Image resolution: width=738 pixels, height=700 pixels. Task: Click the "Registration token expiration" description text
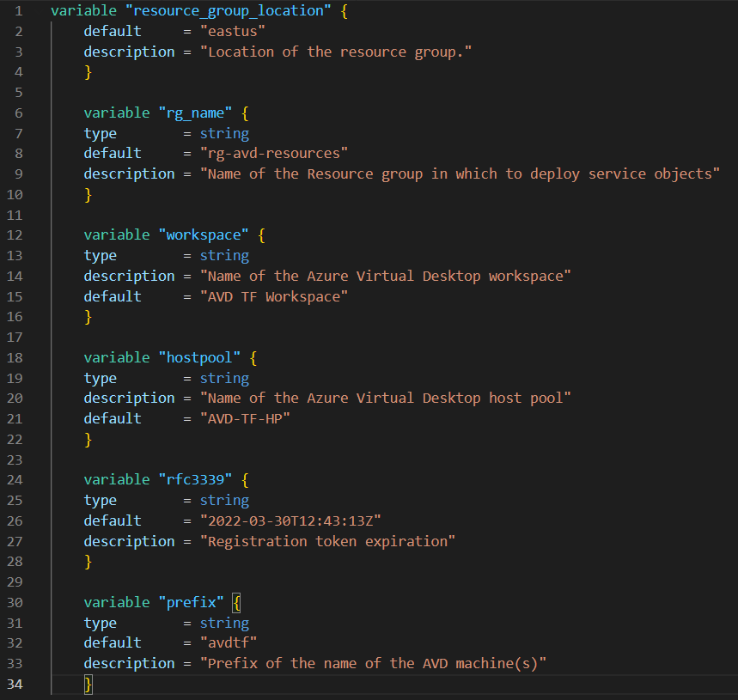tap(327, 542)
